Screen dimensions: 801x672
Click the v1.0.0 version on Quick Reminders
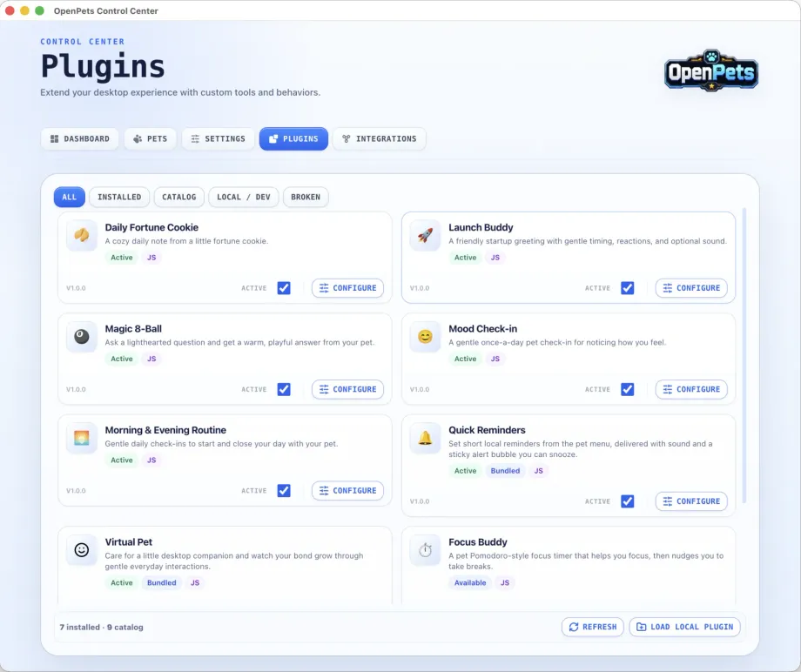(420, 501)
